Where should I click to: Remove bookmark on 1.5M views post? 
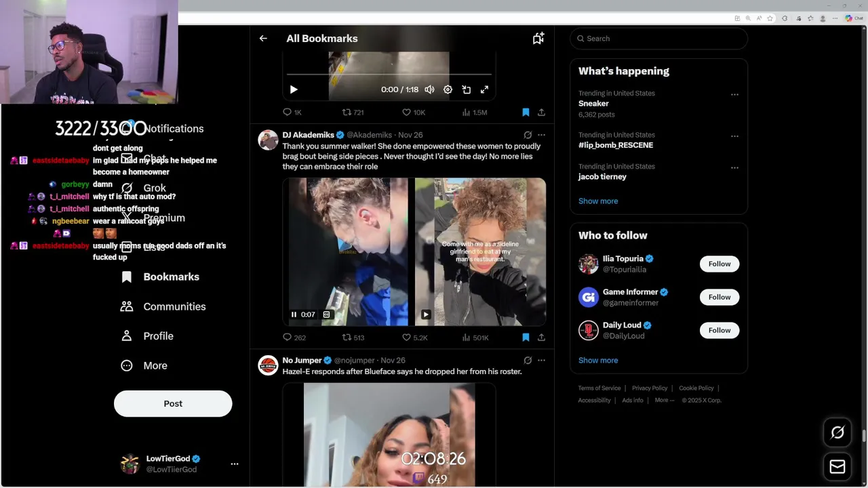pos(526,113)
